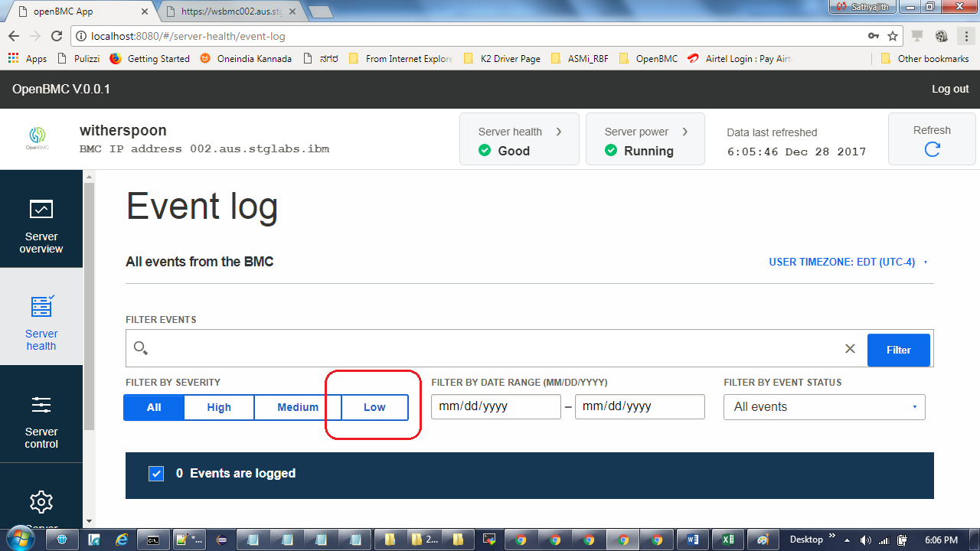Click the OpenBMC logo in the sidebar

[x=35, y=138]
